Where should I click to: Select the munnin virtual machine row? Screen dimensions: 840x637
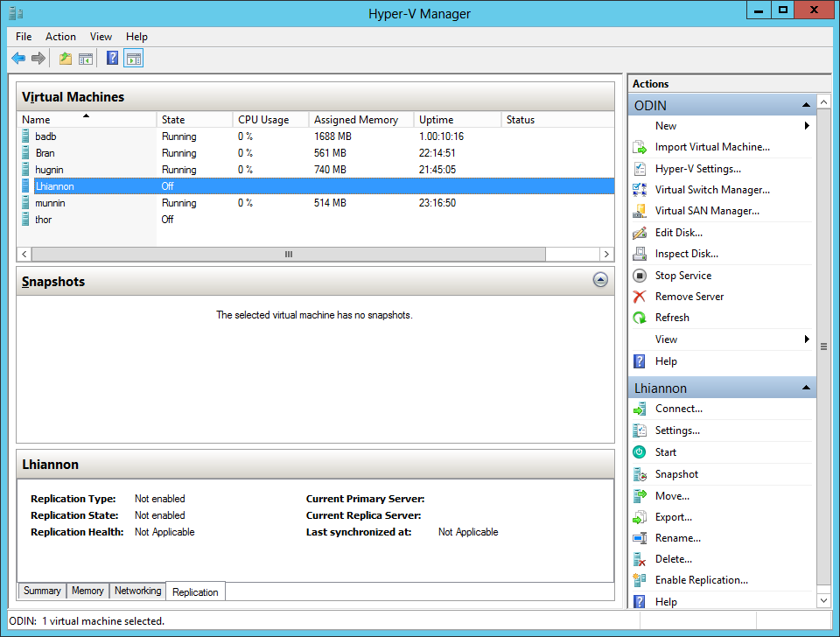point(316,202)
